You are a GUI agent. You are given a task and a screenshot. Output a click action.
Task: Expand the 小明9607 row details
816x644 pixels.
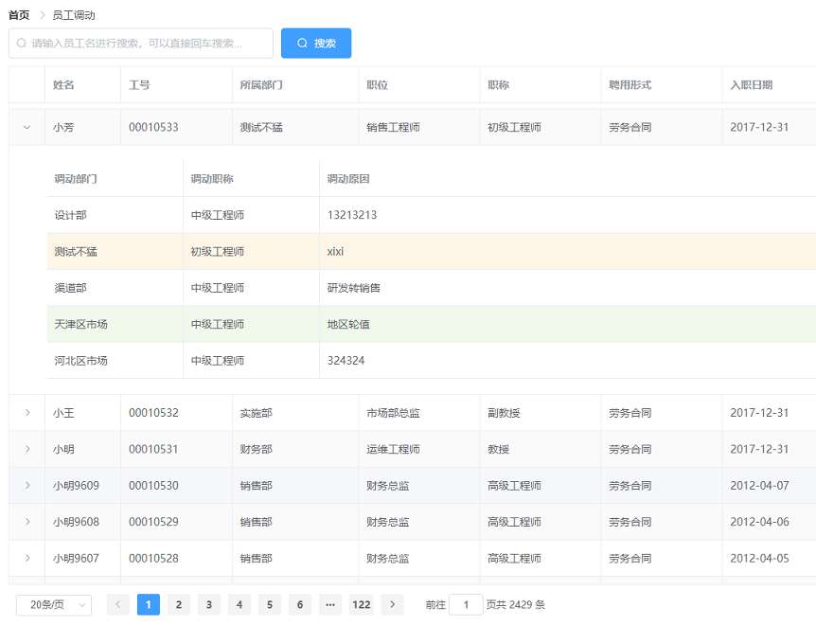27,558
